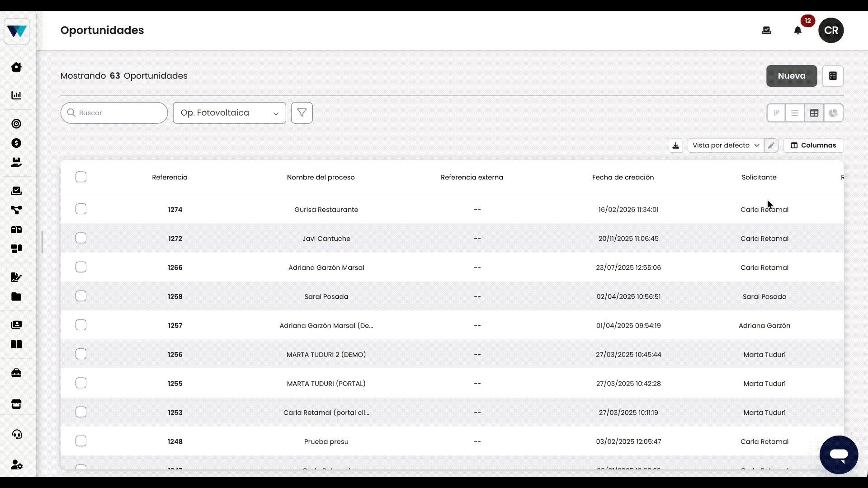Check the row 1266 checkbox
Viewport: 868px width, 488px height.
pyautogui.click(x=81, y=267)
